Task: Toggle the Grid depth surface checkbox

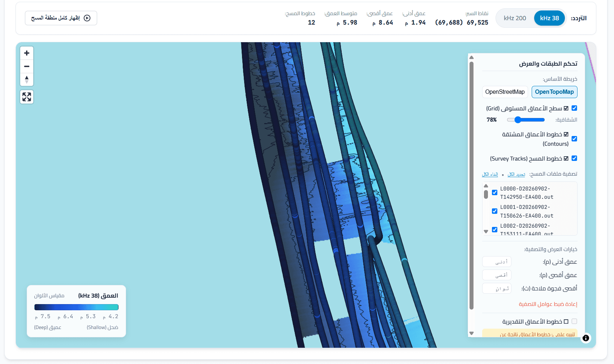Action: [x=574, y=108]
